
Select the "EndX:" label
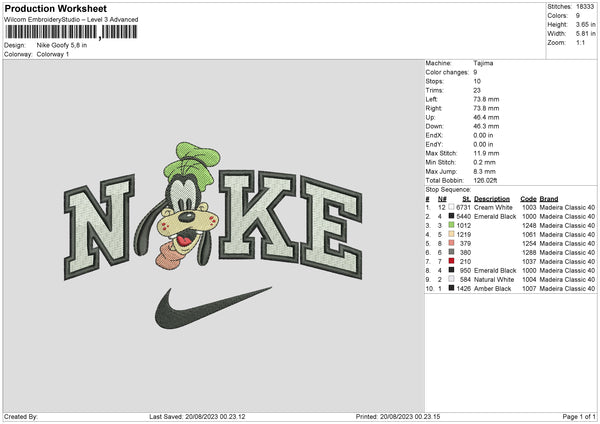[434, 135]
